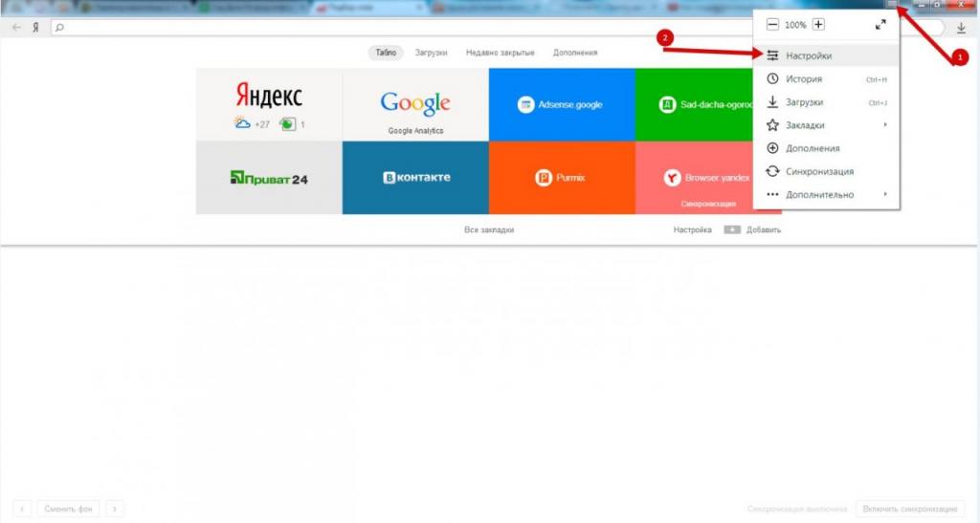Click the sync arrows icon beside Синхронизация
Screen dimensions: 980x523
(772, 171)
